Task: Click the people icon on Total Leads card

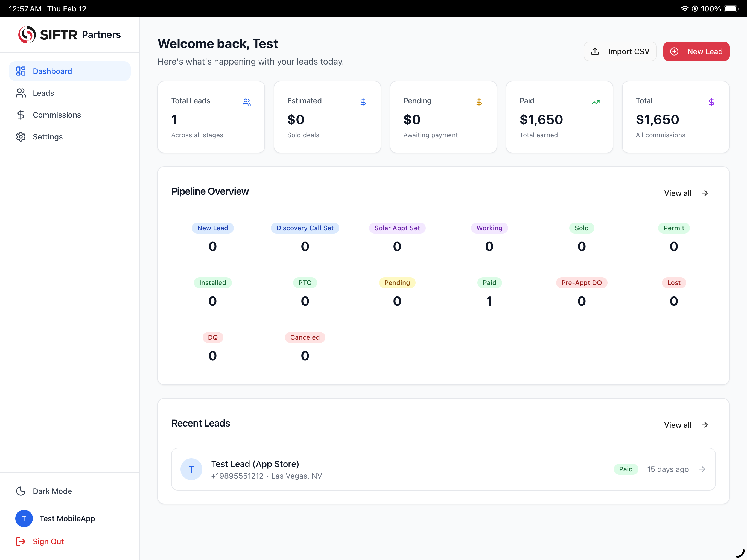Action: pyautogui.click(x=247, y=102)
